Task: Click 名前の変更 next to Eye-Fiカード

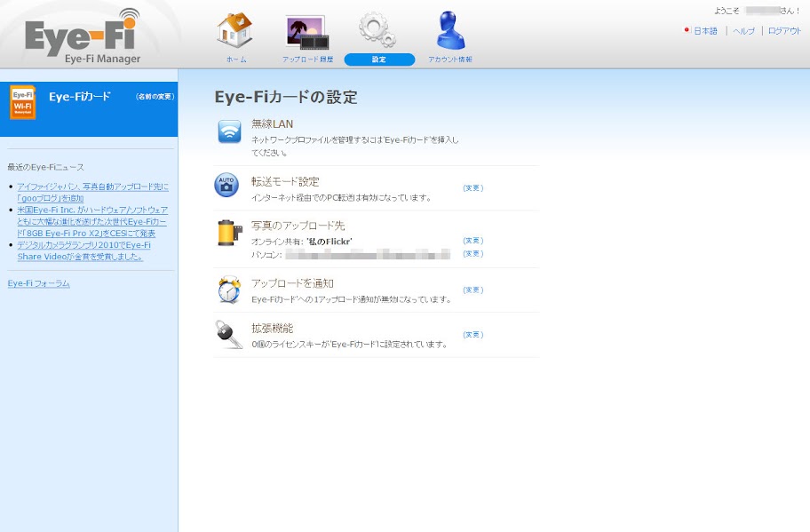Action: tap(155, 96)
